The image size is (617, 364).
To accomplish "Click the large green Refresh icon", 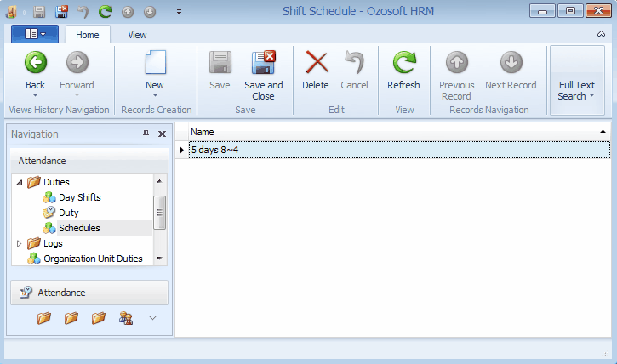I will point(403,62).
